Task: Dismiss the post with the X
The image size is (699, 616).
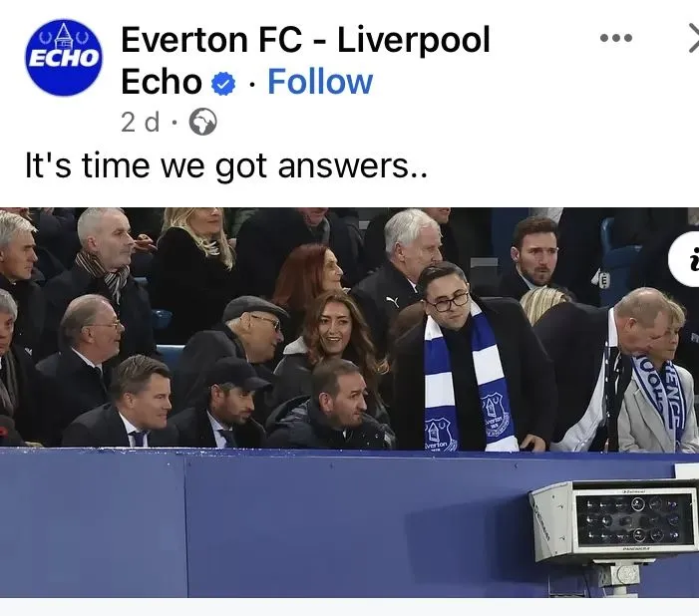Action: [694, 38]
